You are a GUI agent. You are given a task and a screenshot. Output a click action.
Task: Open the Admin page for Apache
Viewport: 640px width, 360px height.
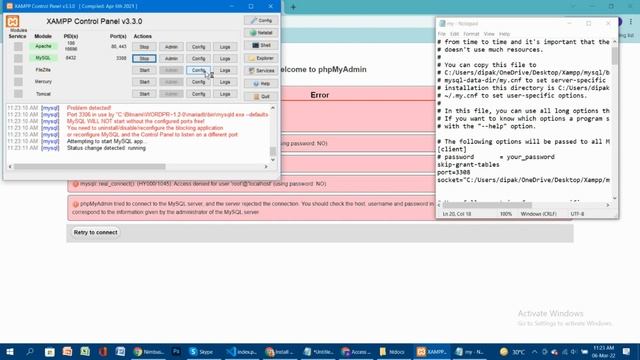click(171, 47)
